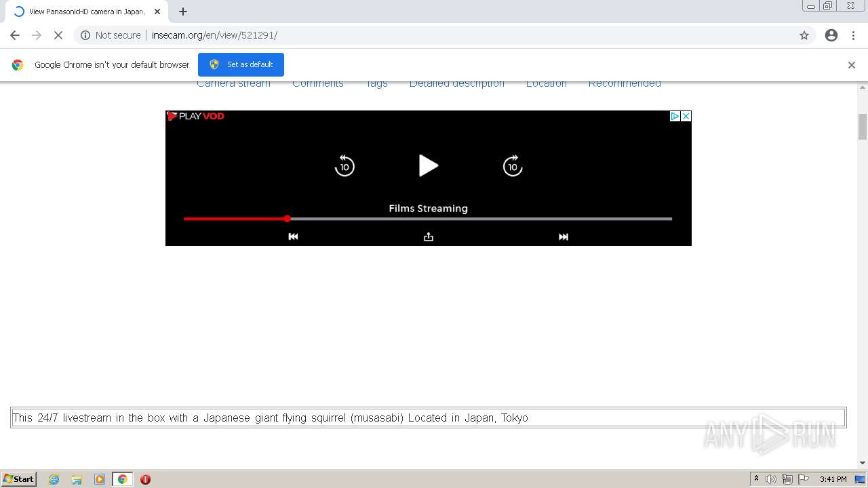
Task: Open a new browser tab
Action: point(183,12)
